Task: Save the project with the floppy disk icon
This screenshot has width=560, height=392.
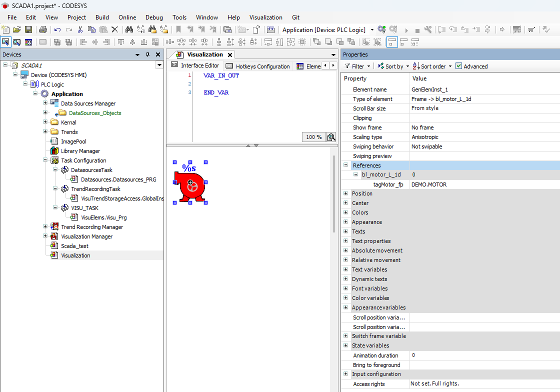Action: [28, 29]
